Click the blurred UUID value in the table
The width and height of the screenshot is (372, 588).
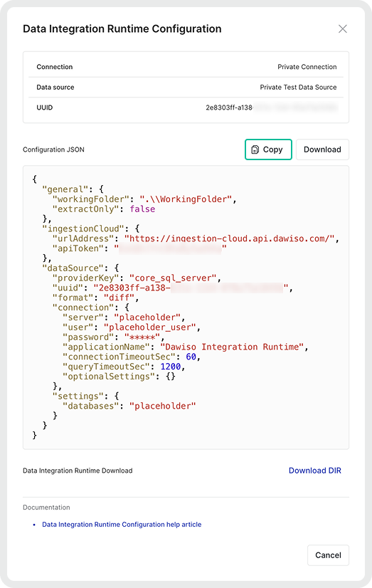click(x=272, y=107)
